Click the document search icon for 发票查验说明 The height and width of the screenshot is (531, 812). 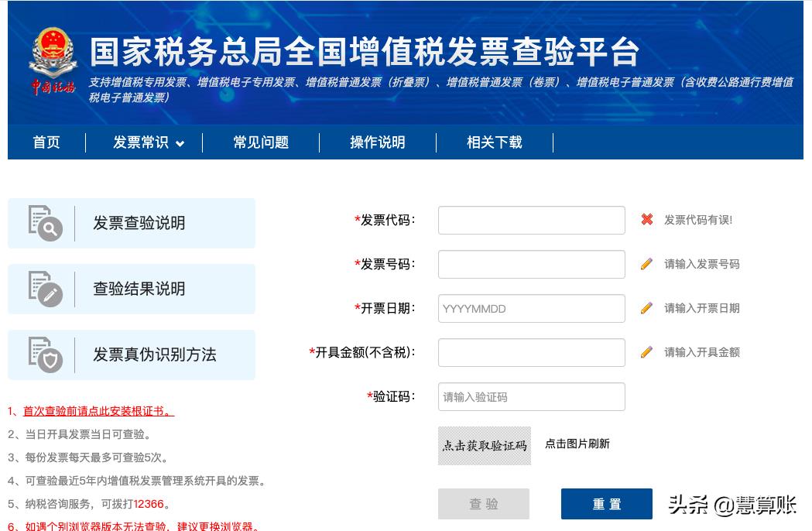45,223
